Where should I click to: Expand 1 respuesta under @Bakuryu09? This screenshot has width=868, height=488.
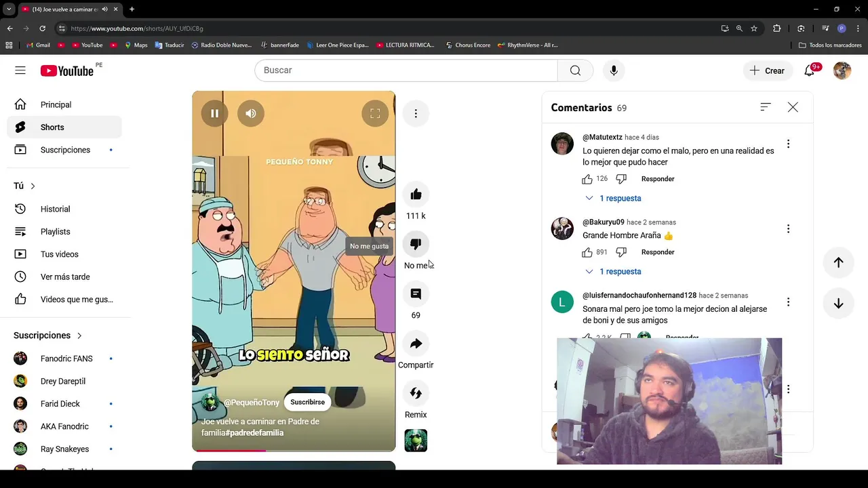coord(614,272)
